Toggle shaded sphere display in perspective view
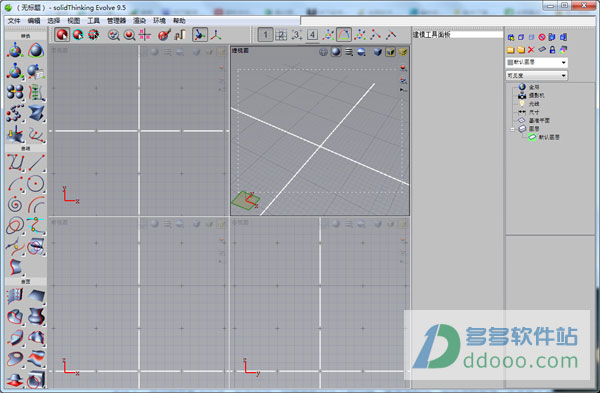Image resolution: width=600 pixels, height=393 pixels. tap(336, 52)
